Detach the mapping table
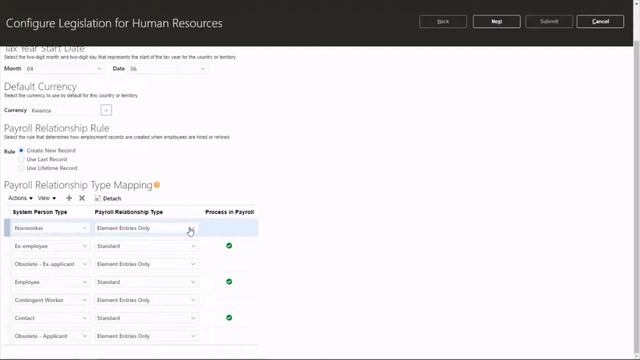Screen dimensions: 640x360 pos(108,198)
